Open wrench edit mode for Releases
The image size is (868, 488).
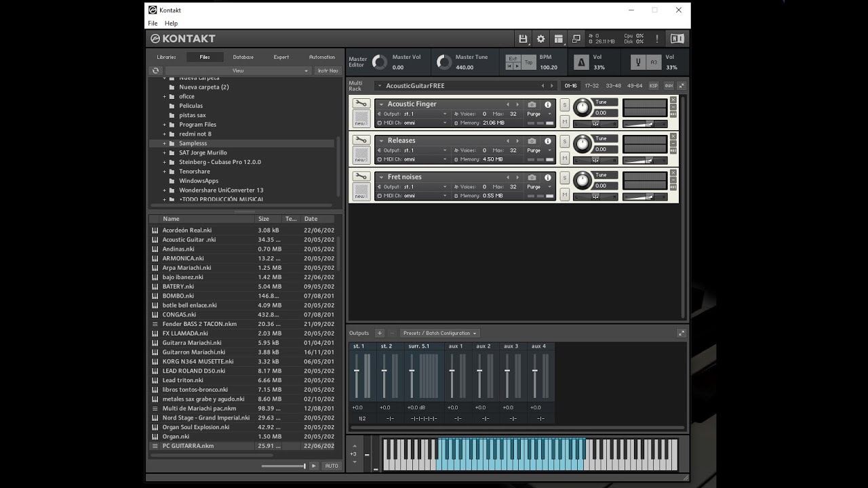click(361, 140)
